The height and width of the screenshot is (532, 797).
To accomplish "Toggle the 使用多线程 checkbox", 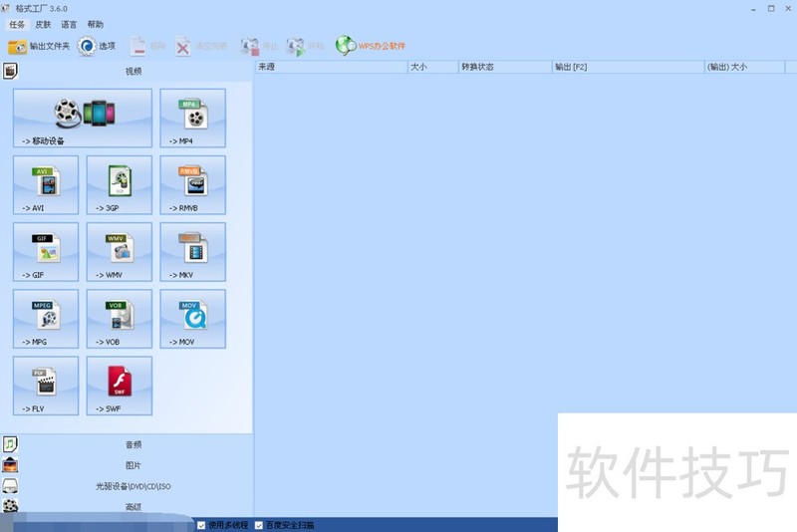I will pos(202,525).
